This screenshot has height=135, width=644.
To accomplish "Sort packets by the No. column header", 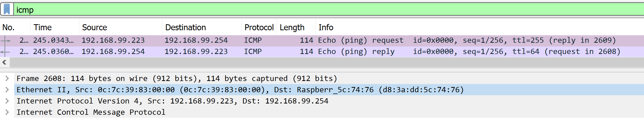I will click(15, 27).
